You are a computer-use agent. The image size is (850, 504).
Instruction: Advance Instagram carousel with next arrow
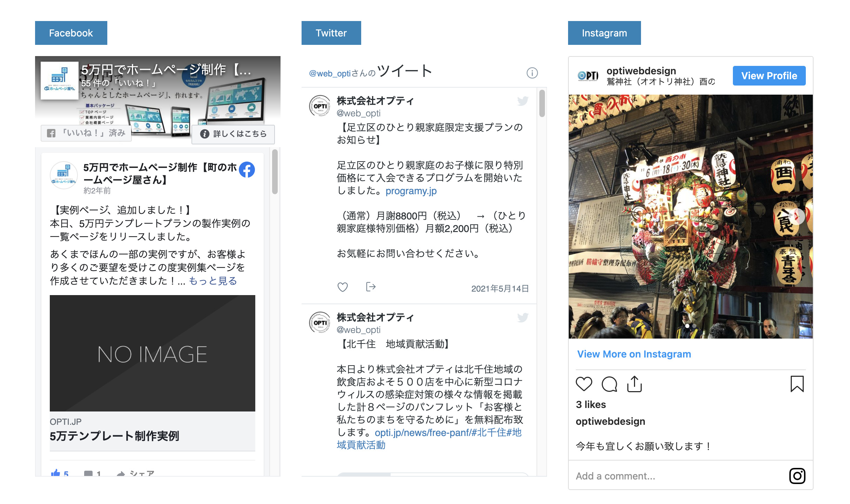[x=797, y=216]
